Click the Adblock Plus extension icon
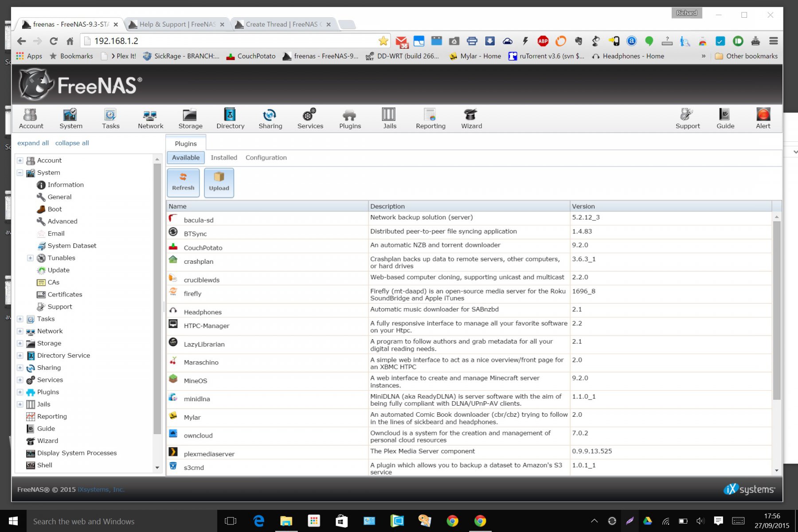The height and width of the screenshot is (532, 798). (x=543, y=41)
